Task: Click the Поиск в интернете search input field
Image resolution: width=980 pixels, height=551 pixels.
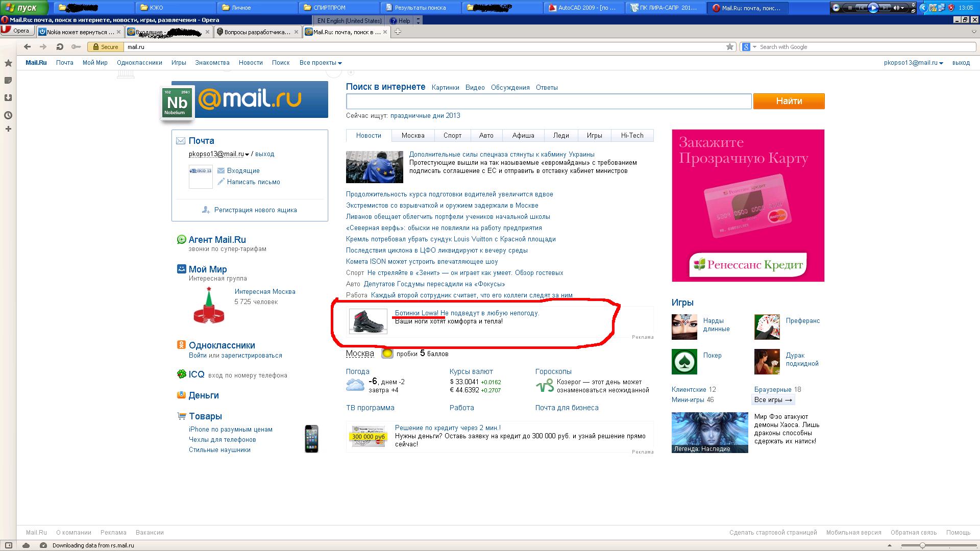Action: click(x=548, y=101)
